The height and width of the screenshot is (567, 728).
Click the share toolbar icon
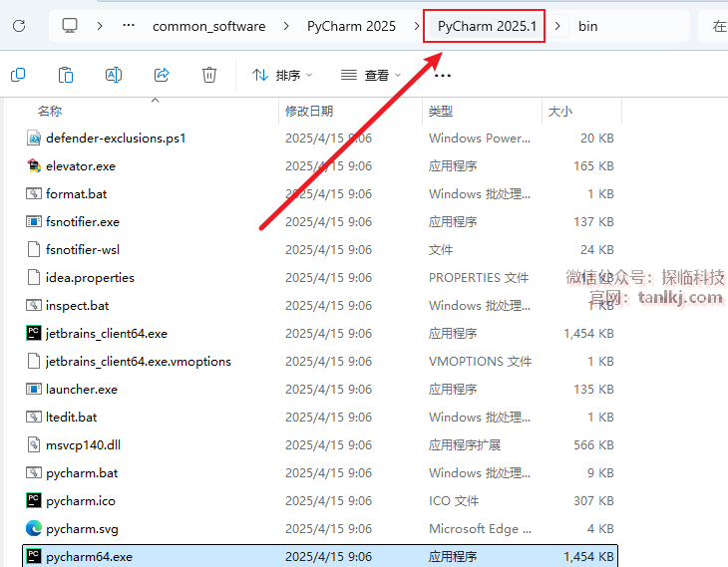click(x=162, y=75)
